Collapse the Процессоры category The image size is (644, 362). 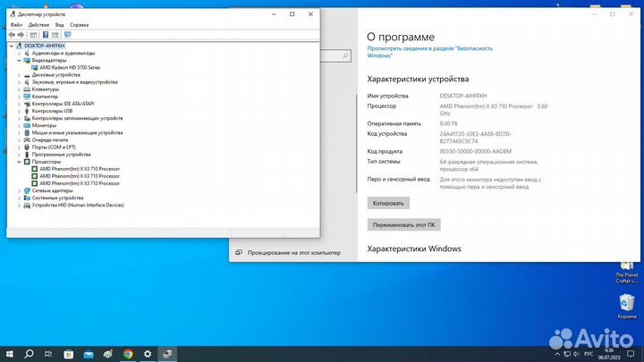click(19, 162)
